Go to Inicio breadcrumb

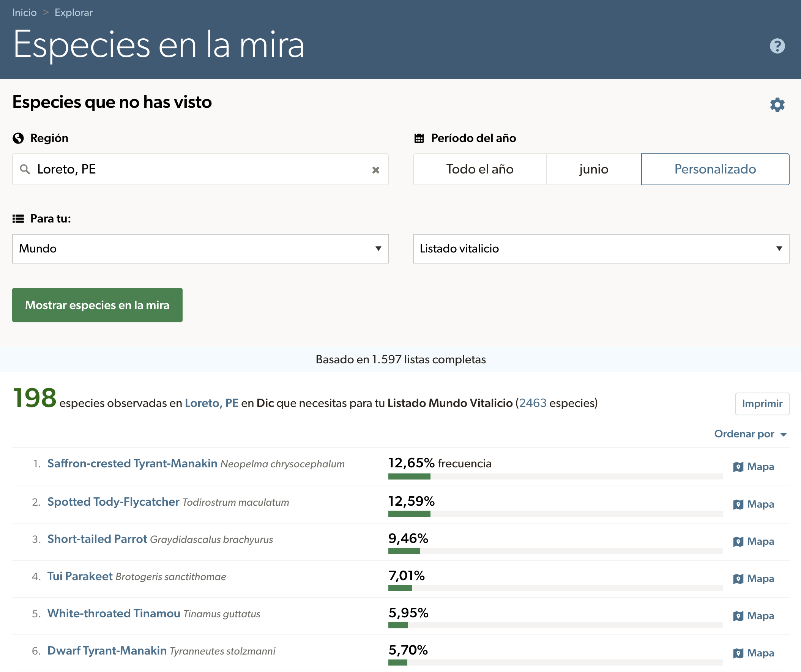point(24,13)
